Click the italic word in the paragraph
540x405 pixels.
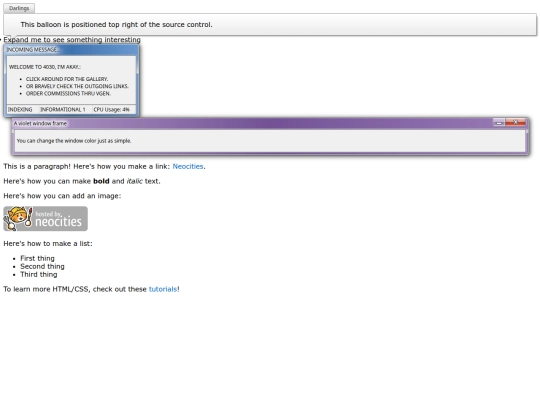[134, 181]
